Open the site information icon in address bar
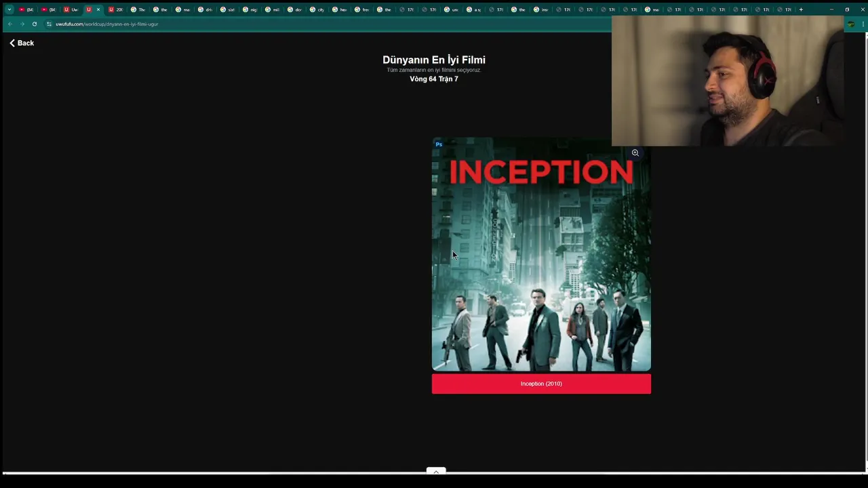The image size is (868, 488). pos(49,24)
